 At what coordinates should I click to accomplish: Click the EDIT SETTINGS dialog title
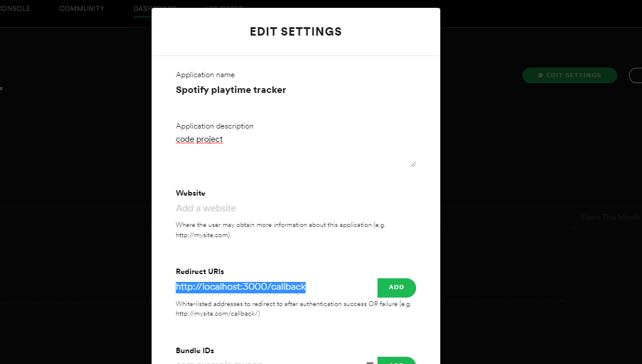coord(296,32)
